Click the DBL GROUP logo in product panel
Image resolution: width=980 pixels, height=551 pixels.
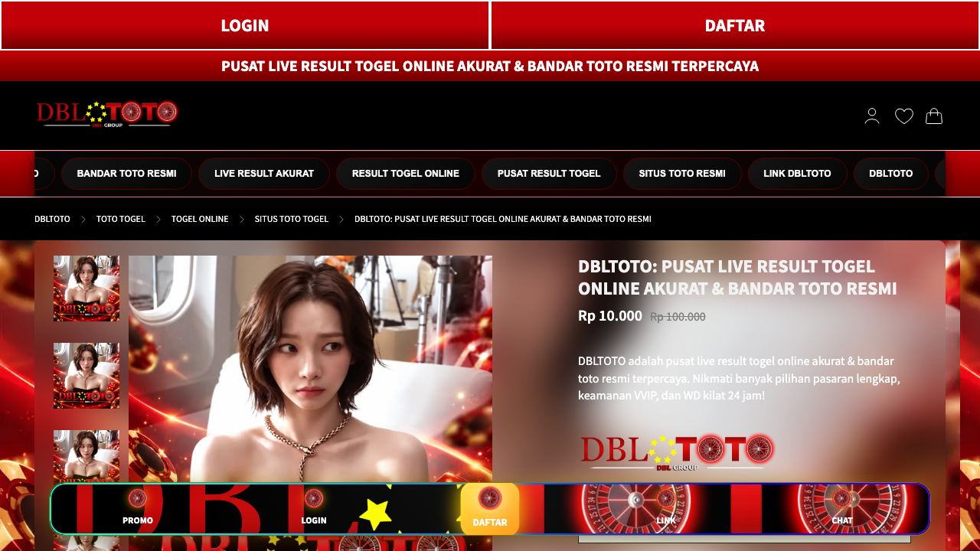(677, 452)
